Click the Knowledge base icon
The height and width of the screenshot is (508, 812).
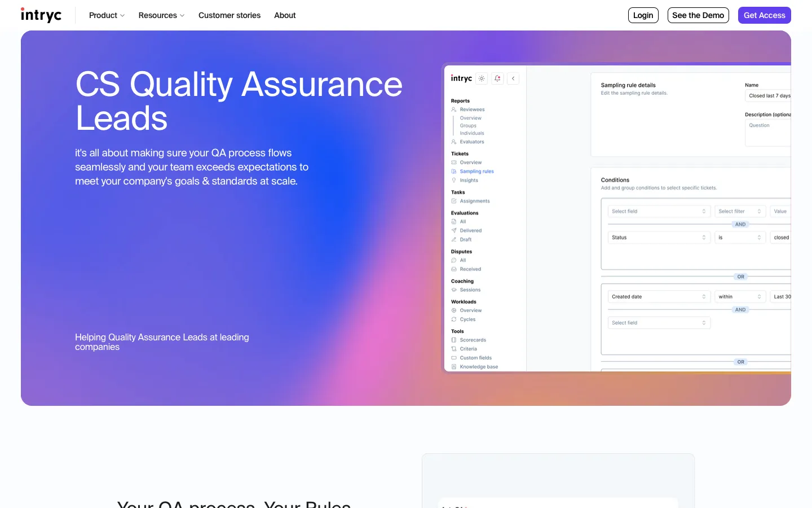[x=454, y=367]
